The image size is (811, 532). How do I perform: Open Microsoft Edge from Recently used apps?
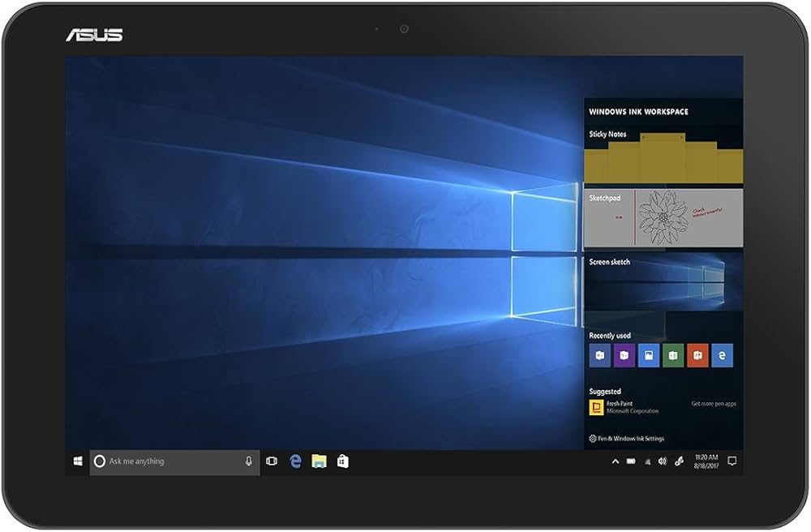(722, 354)
